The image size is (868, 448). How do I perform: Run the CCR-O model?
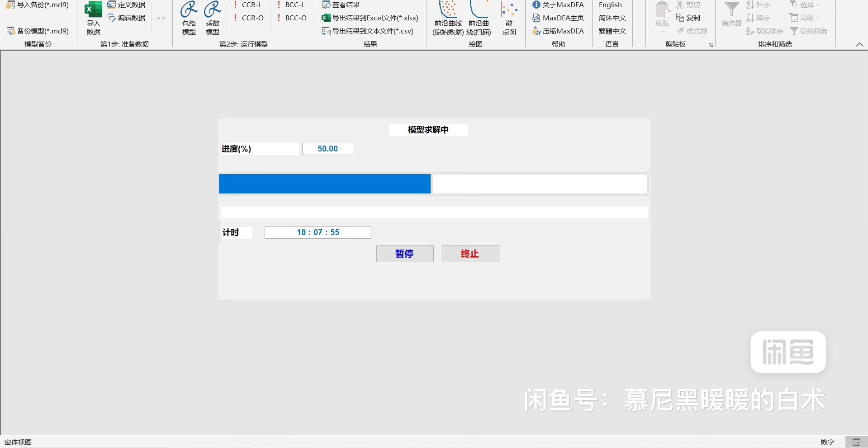click(248, 18)
